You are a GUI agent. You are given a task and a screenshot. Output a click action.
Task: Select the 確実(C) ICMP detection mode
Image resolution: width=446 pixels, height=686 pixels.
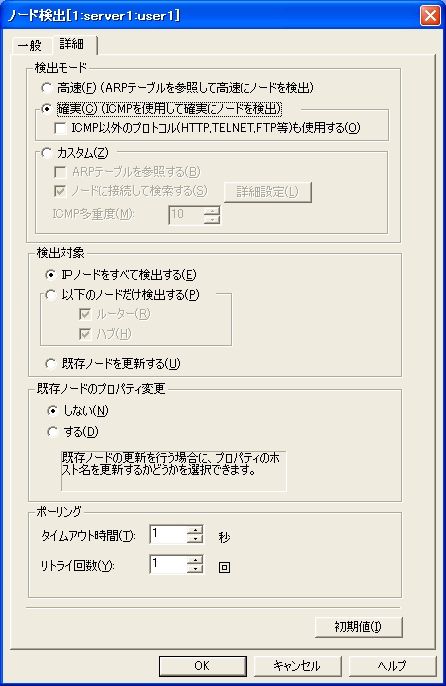coord(46,108)
